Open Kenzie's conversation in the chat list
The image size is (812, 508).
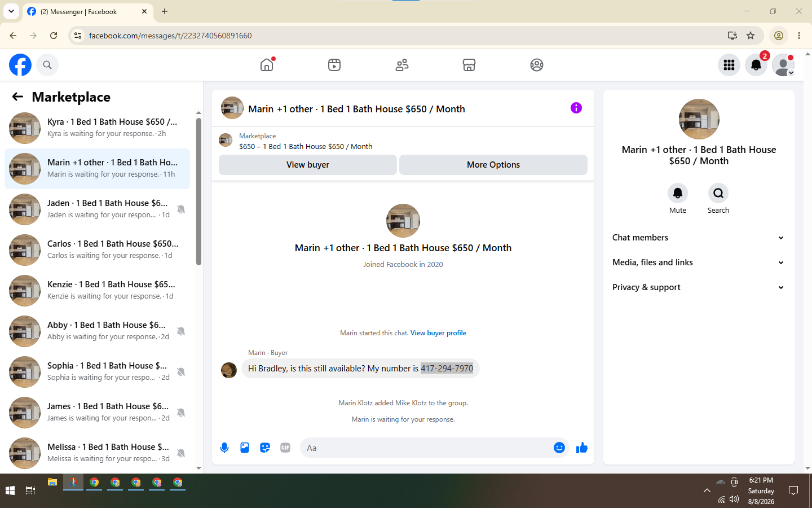coord(97,291)
